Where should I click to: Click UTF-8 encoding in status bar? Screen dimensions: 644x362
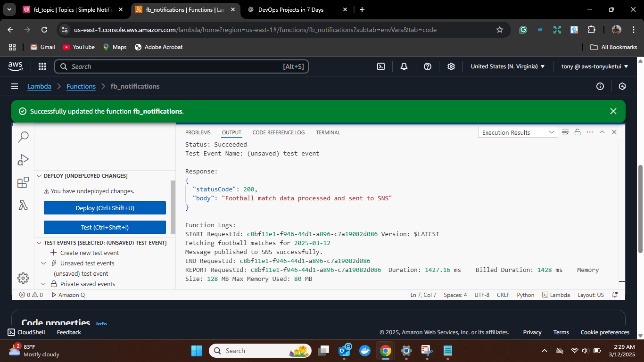482,295
